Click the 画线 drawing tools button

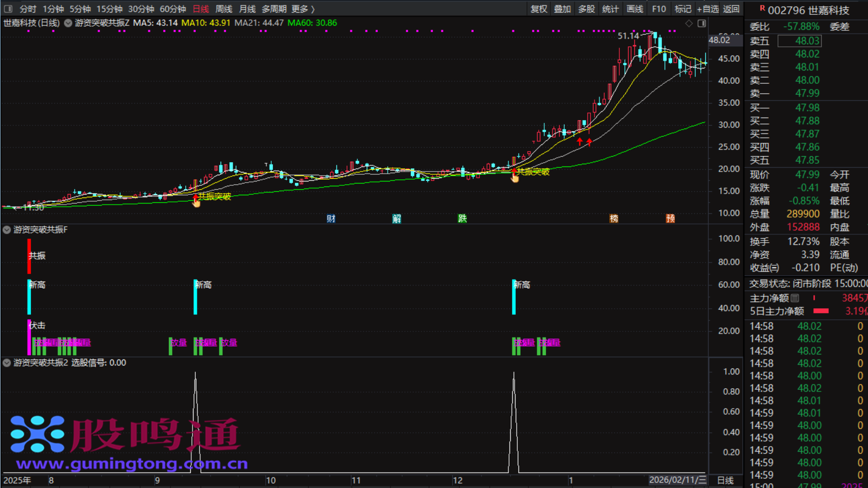[x=635, y=9]
